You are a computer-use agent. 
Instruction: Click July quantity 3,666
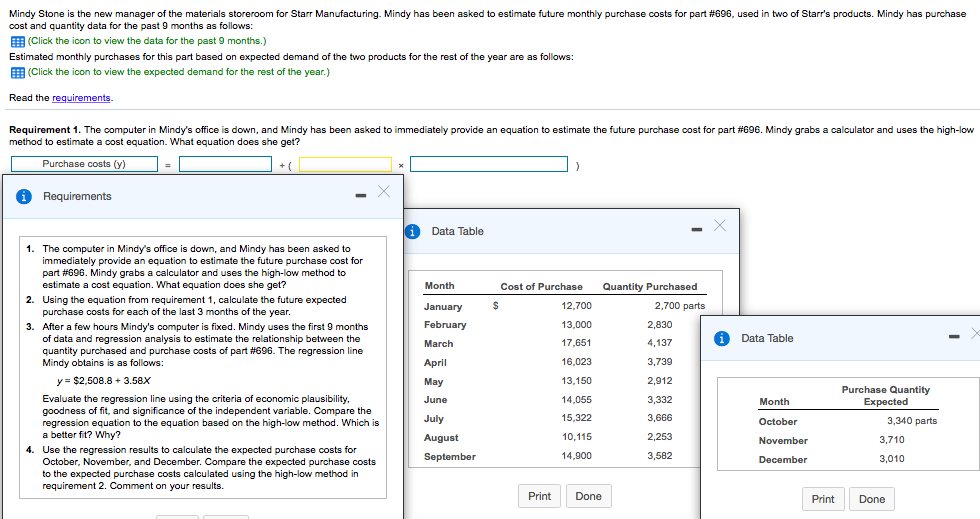point(660,418)
